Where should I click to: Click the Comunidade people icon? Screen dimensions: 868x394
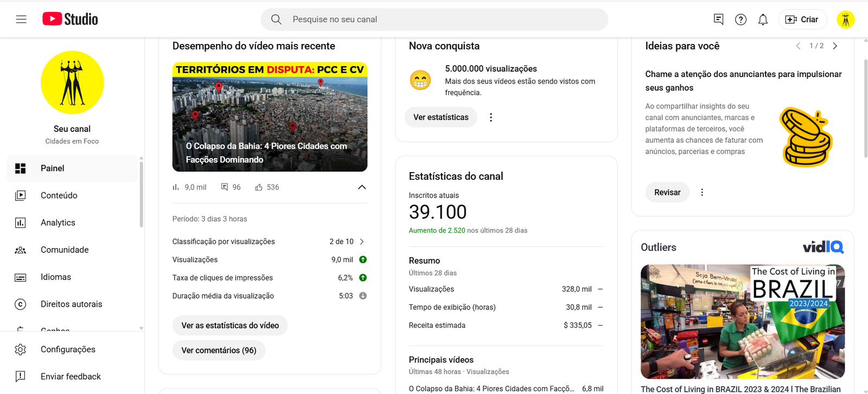tap(21, 250)
